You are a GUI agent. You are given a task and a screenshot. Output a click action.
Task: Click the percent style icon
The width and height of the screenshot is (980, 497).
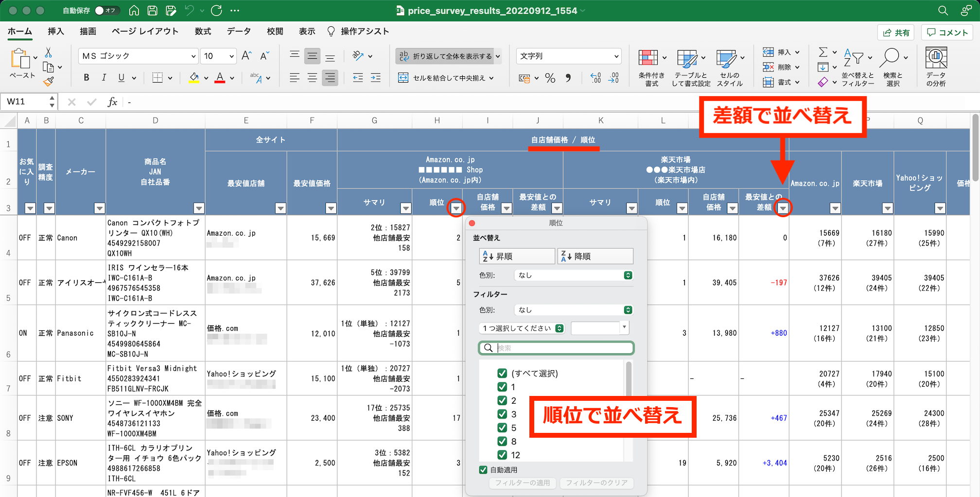[x=550, y=78]
